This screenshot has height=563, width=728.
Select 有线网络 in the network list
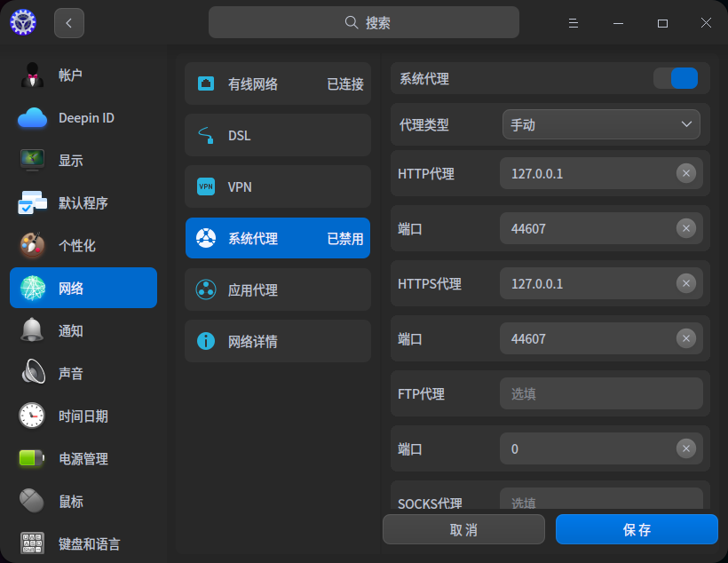pos(278,83)
